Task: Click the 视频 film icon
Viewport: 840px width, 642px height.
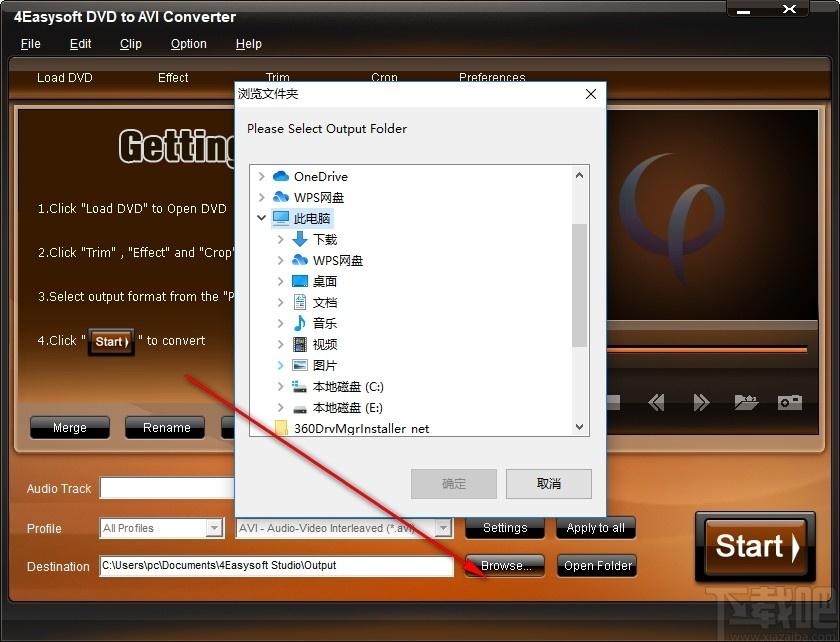Action: pos(300,344)
